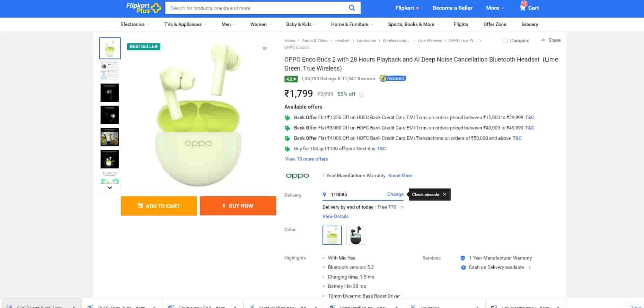This screenshot has height=308, width=644.
Task: Click the Flipkart Plus logo
Action: (x=143, y=8)
